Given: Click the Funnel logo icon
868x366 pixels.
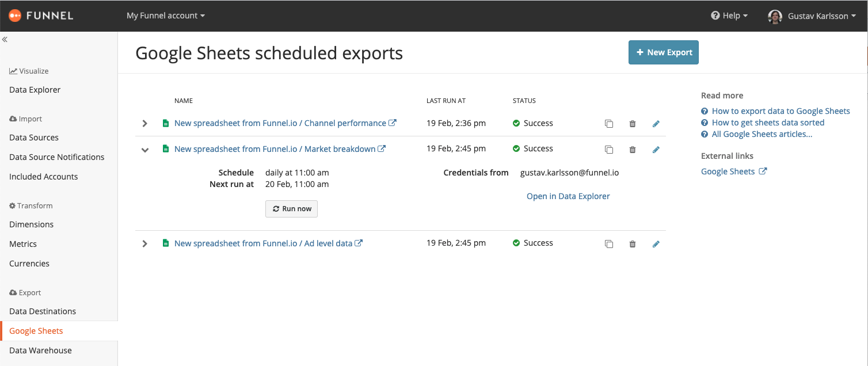Looking at the screenshot, I should coord(15,16).
